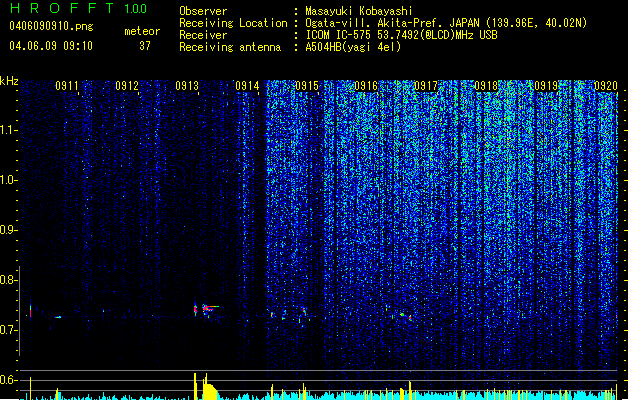Click the version number 1.0.0
This screenshot has height=400, width=629.
(x=135, y=9)
